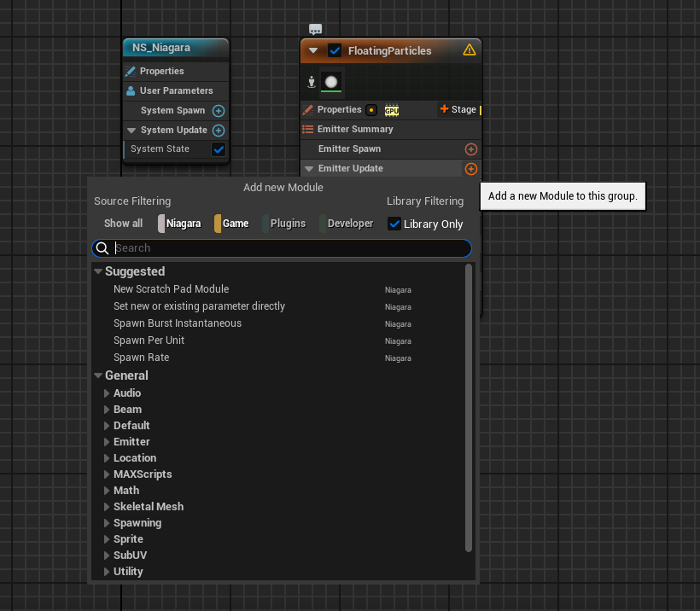Viewport: 700px width, 611px height.
Task: Open User Parameters in NS_Niagara node
Action: pyautogui.click(x=176, y=91)
